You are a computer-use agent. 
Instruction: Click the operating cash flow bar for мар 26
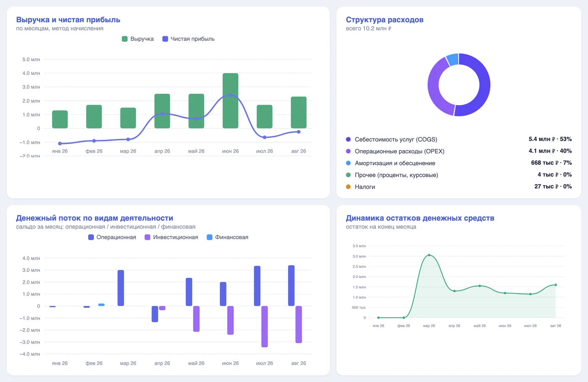pyautogui.click(x=121, y=288)
